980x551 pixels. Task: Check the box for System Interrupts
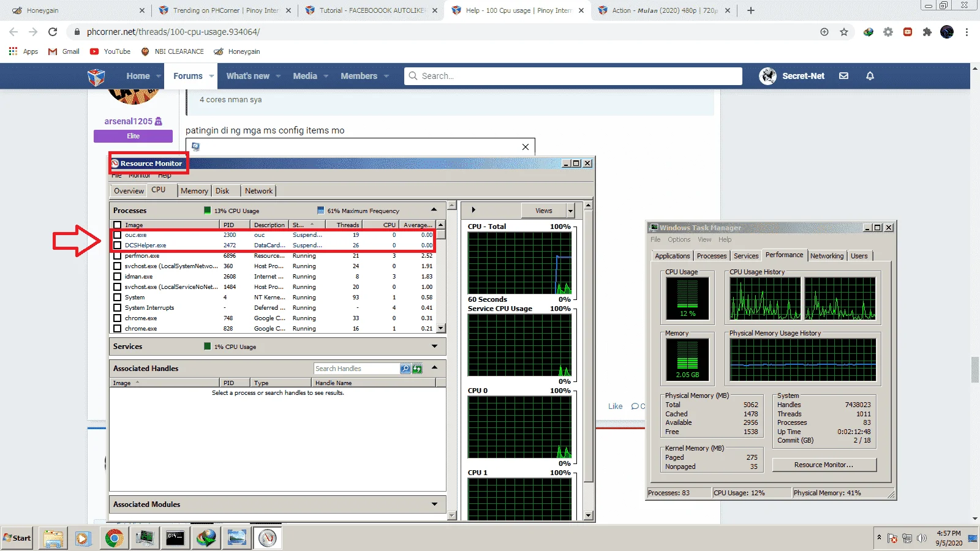coord(117,308)
